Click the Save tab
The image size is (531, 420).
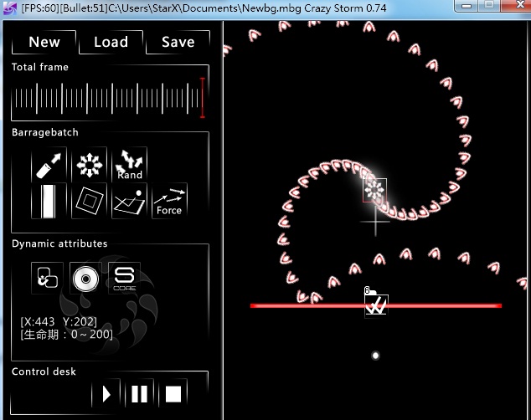[178, 42]
